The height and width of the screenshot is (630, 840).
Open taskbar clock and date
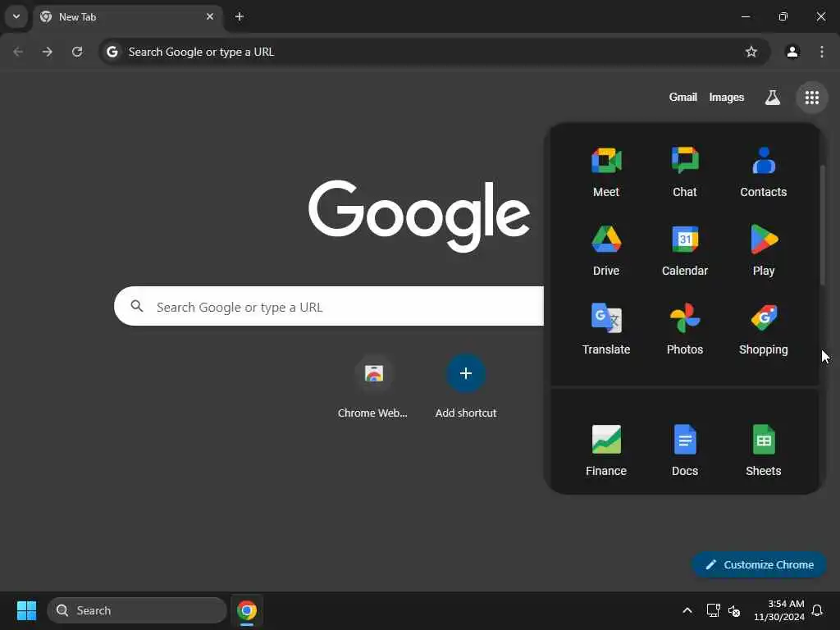click(778, 610)
